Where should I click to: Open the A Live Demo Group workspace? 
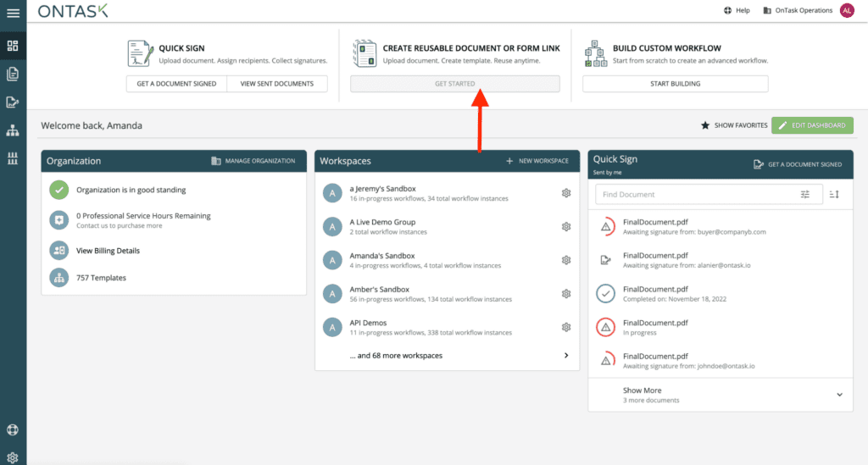[x=448, y=227]
